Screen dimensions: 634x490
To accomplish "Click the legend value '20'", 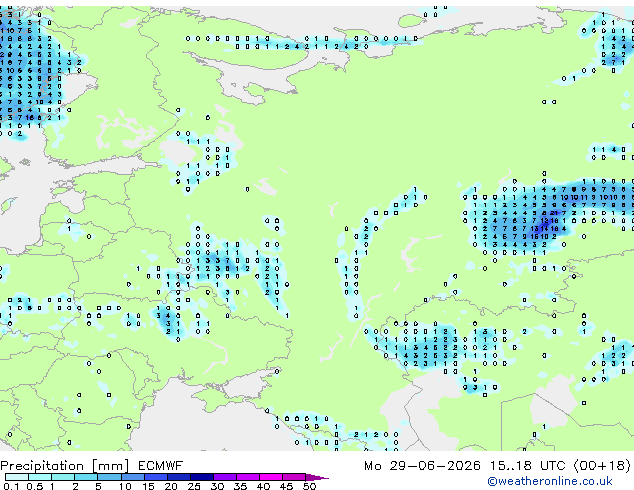I will point(171,486).
